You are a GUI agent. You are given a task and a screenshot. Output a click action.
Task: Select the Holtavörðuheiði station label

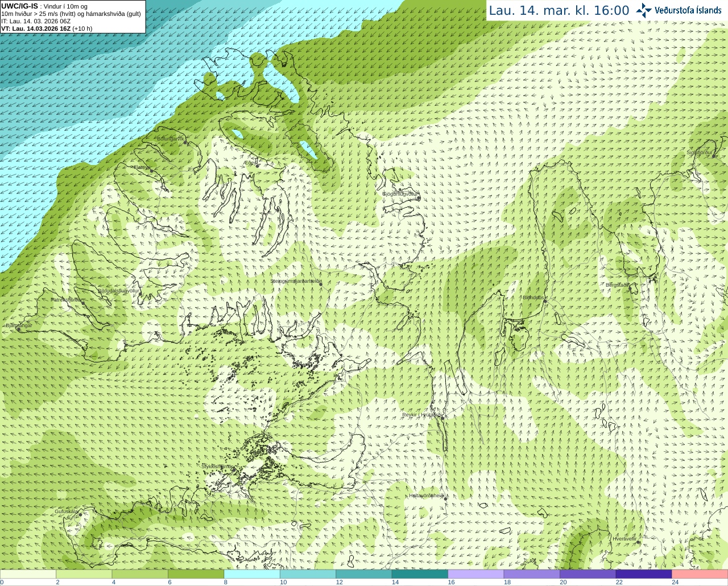click(427, 496)
